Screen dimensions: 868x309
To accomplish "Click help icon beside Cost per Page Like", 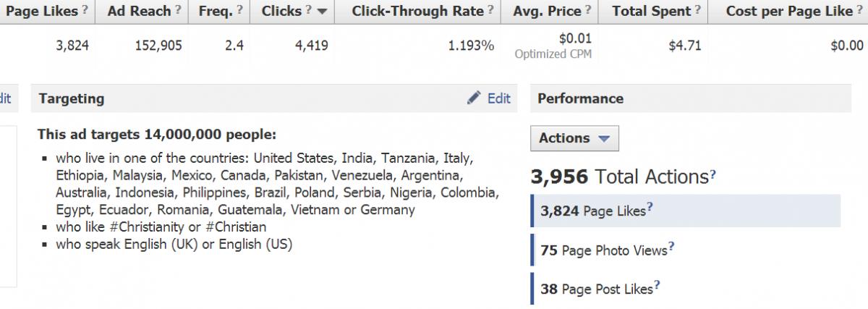I will [x=859, y=10].
